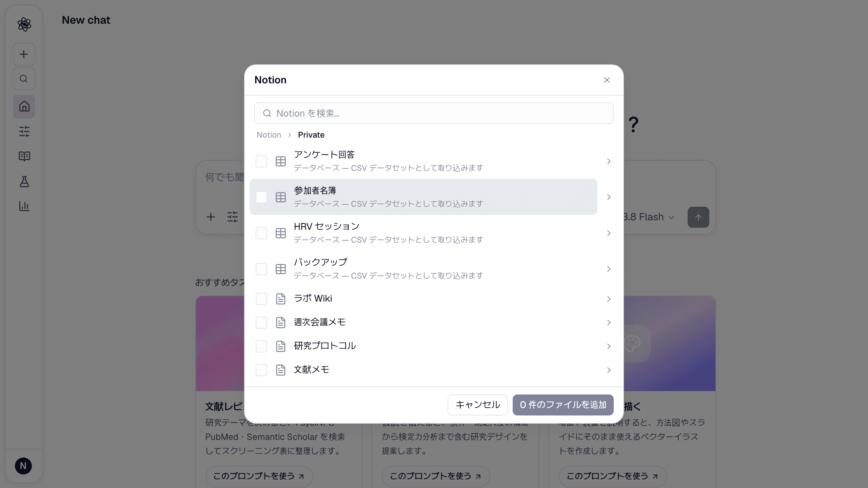Click the document icon beside 研究プロトコル
Image resolution: width=868 pixels, height=488 pixels.
[281, 346]
